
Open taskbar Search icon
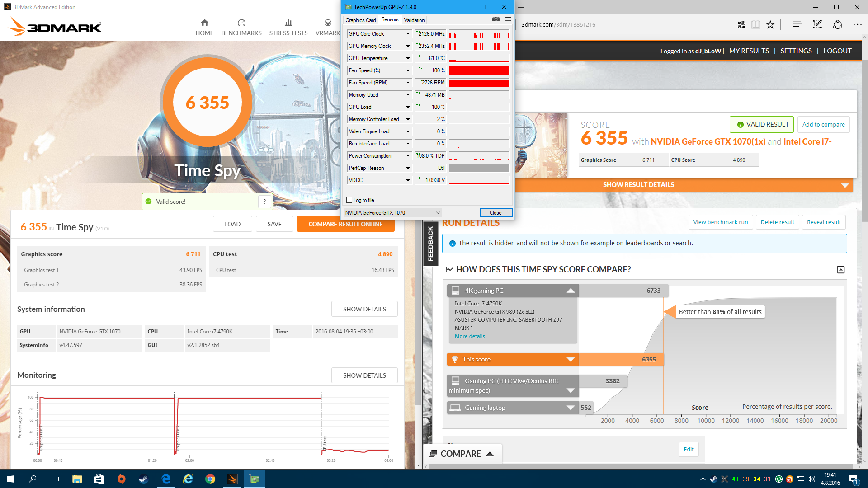tap(33, 479)
